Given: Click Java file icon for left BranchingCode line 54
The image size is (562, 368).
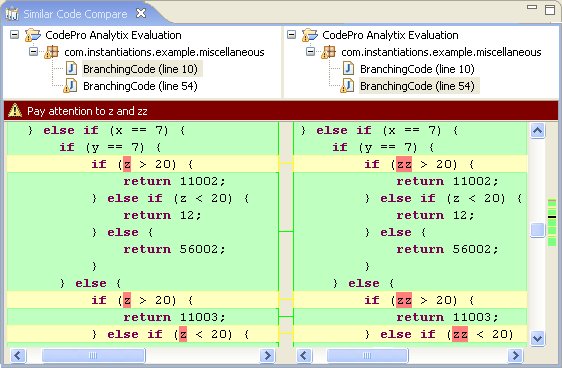Looking at the screenshot, I should pyautogui.click(x=70, y=86).
